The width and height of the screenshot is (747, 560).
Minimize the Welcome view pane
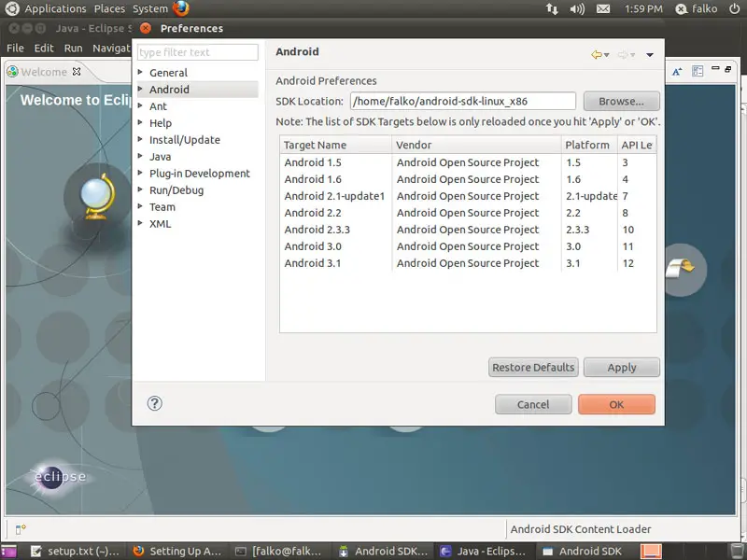tap(715, 68)
